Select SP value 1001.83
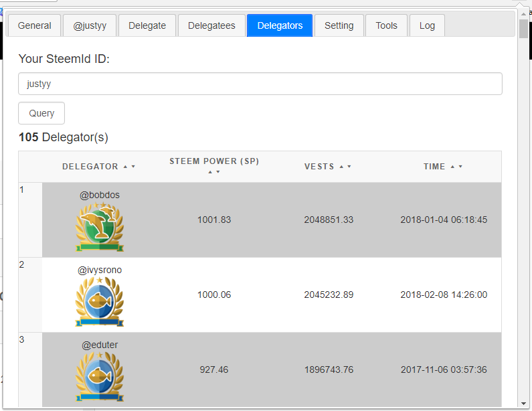Viewport: 532px width, 411px height. 214,220
